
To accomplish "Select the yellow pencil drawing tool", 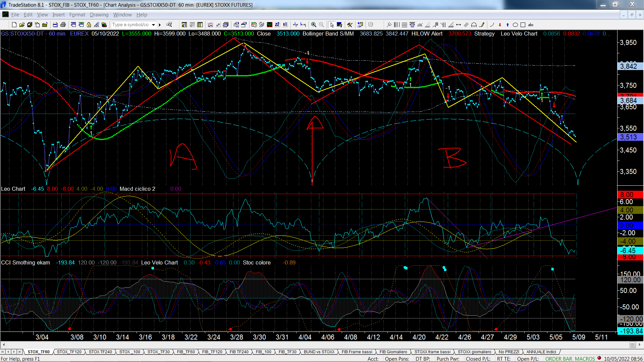I will coord(482,24).
